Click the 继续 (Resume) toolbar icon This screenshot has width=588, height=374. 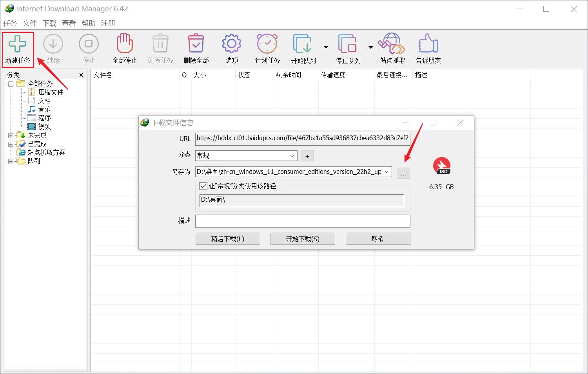tap(53, 44)
